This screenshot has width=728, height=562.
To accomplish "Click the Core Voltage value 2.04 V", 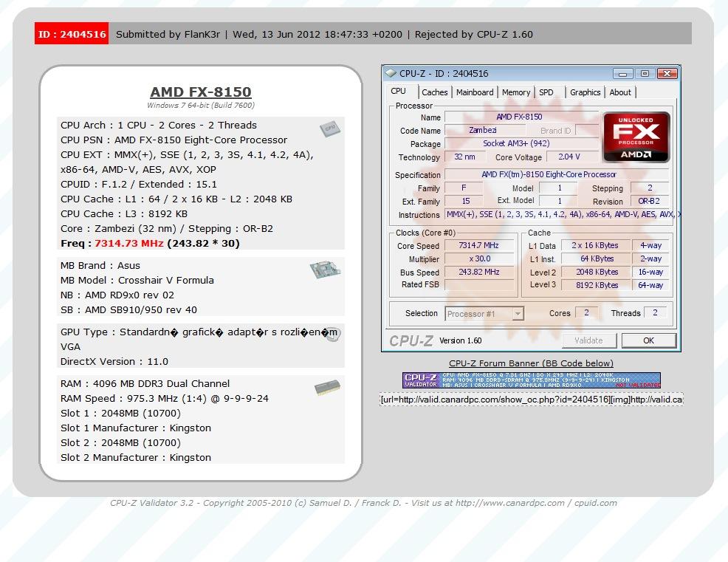I will [571, 157].
